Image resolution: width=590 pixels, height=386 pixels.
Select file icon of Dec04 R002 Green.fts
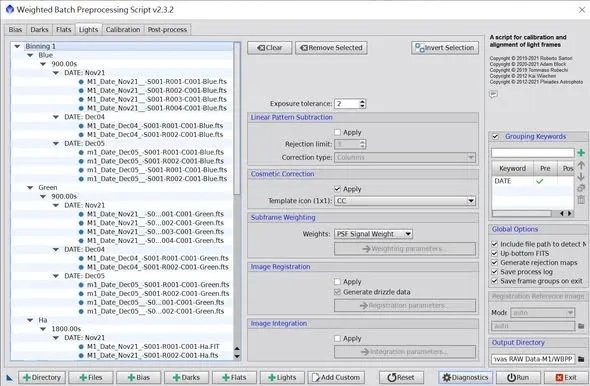(x=81, y=267)
